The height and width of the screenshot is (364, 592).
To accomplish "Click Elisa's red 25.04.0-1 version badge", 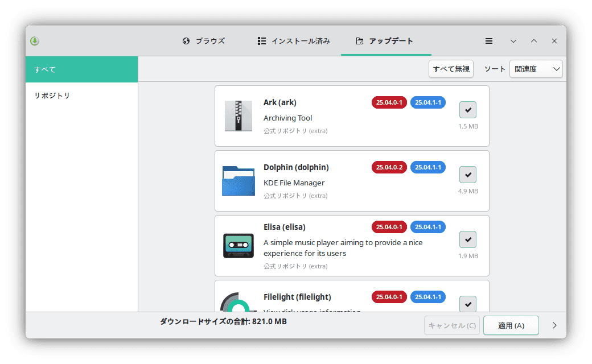I will (x=389, y=227).
